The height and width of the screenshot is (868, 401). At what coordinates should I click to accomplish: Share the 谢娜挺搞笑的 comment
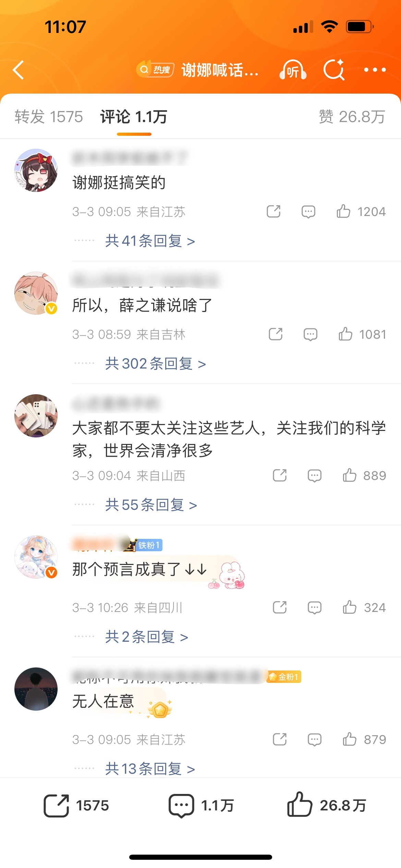[x=274, y=212]
